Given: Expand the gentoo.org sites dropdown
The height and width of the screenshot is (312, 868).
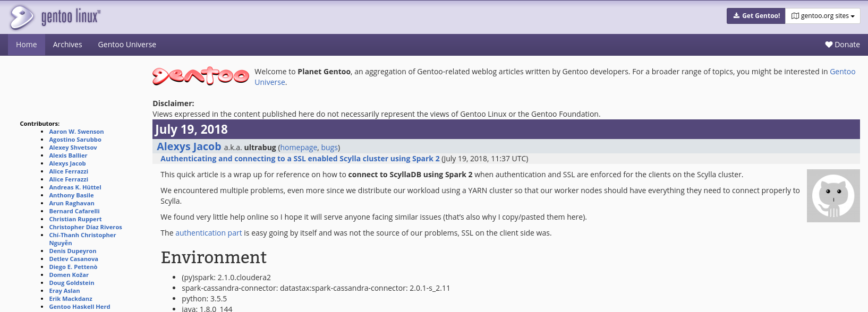Looking at the screenshot, I should pyautogui.click(x=823, y=16).
